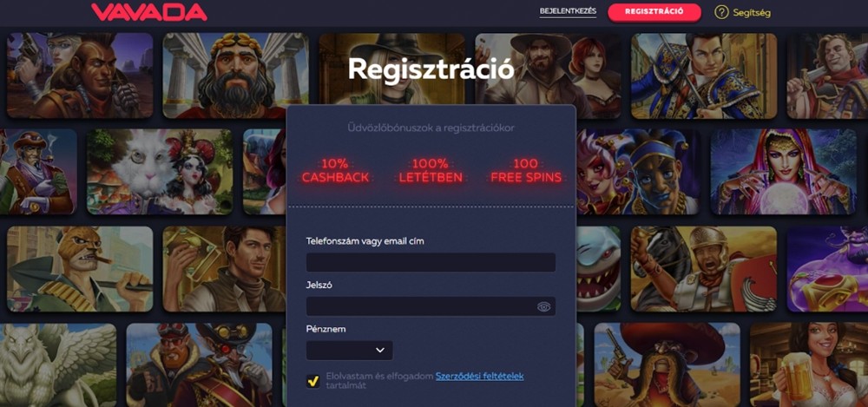Open the Bejelentkezés login tab

click(x=568, y=11)
